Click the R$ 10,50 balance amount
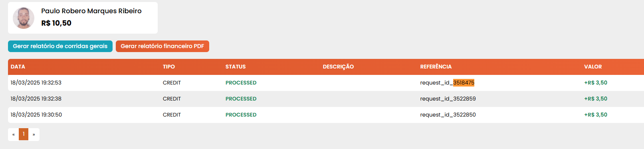The height and width of the screenshot is (149, 644). point(56,23)
